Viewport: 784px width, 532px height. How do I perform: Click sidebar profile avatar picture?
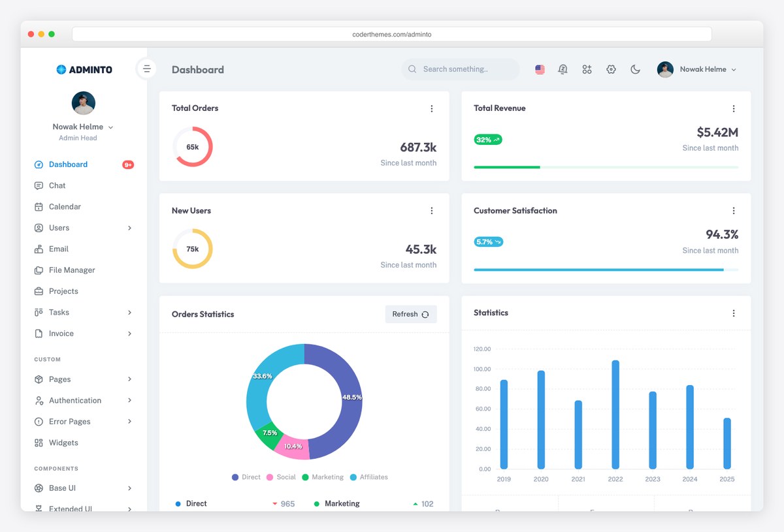(84, 102)
